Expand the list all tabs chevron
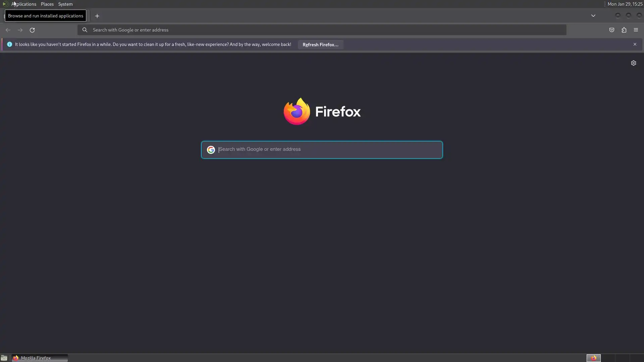The height and width of the screenshot is (362, 644). point(593,16)
